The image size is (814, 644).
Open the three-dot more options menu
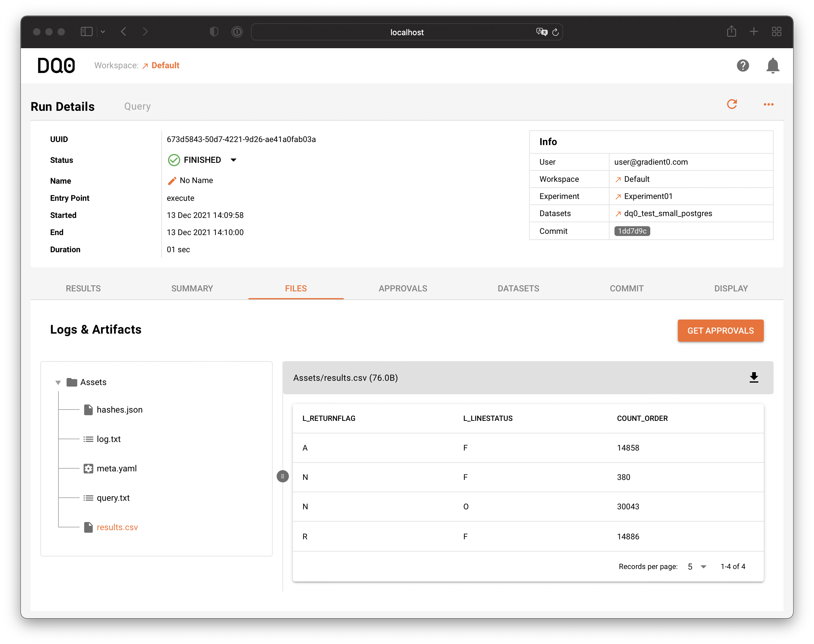coord(768,104)
